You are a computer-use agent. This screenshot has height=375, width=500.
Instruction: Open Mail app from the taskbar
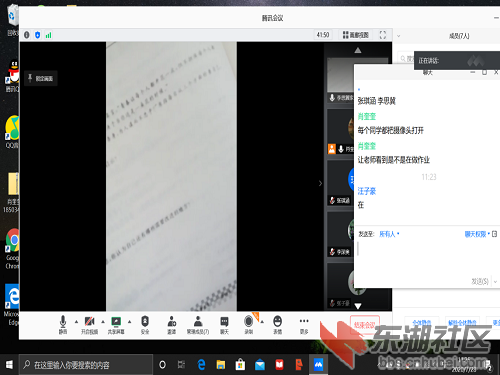click(260, 365)
